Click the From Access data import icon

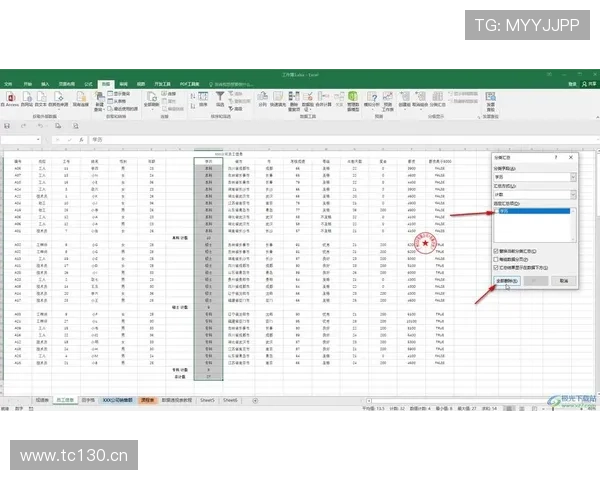coord(8,99)
